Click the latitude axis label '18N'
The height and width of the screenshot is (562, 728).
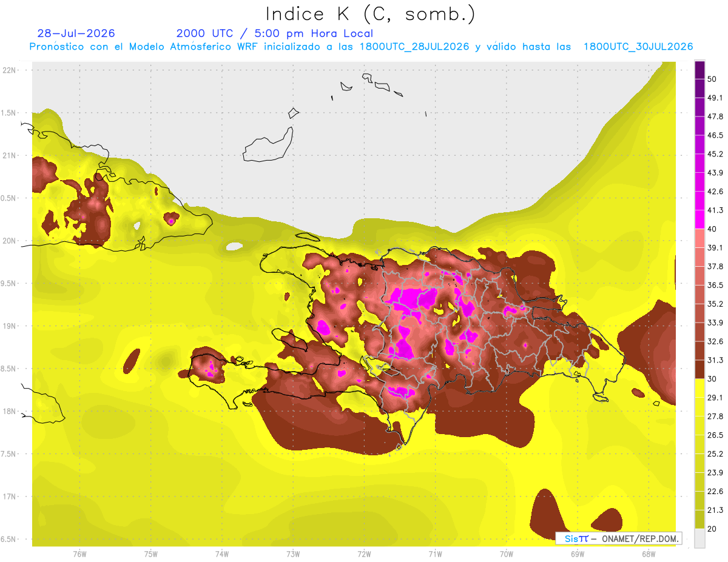(10, 411)
